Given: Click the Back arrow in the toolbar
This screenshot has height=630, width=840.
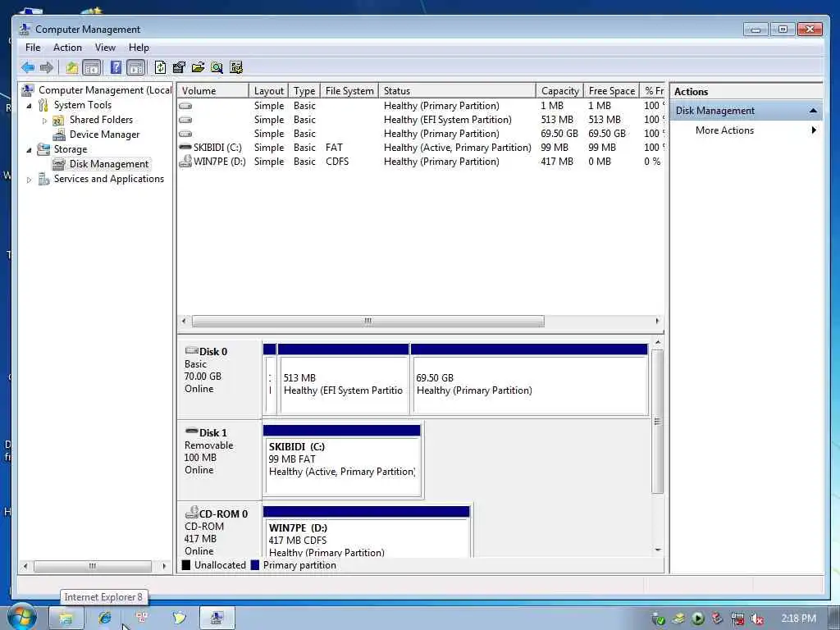Looking at the screenshot, I should 28,67.
